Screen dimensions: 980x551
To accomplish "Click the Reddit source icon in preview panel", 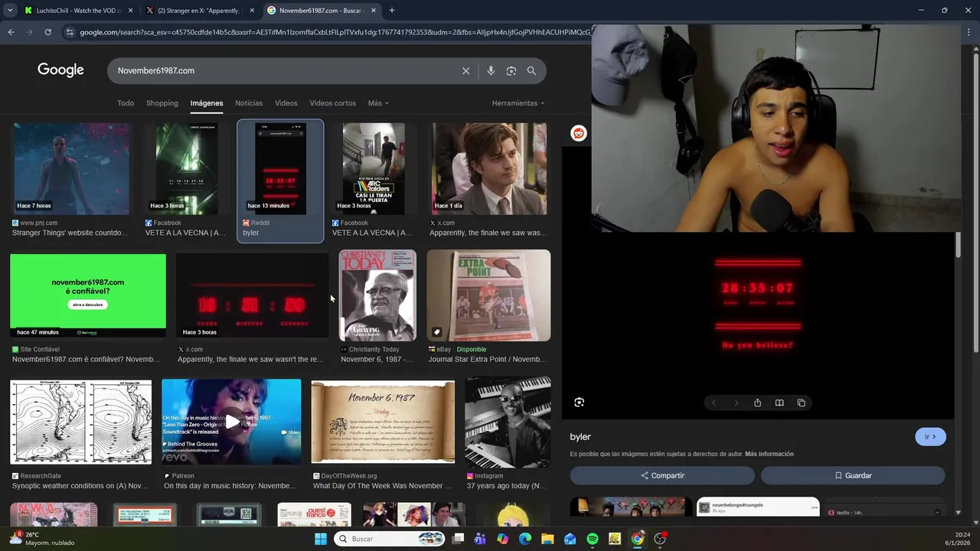I will (579, 133).
